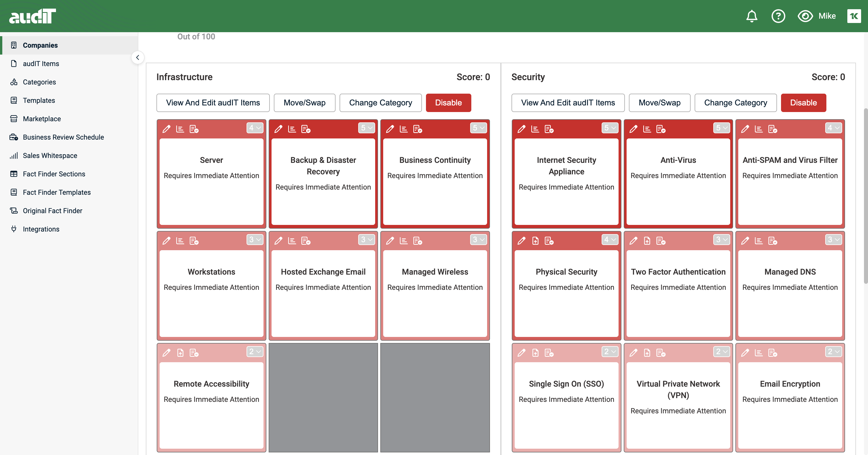This screenshot has height=455, width=868.
Task: Click the checklist icon on Single Sign On card
Action: point(549,352)
